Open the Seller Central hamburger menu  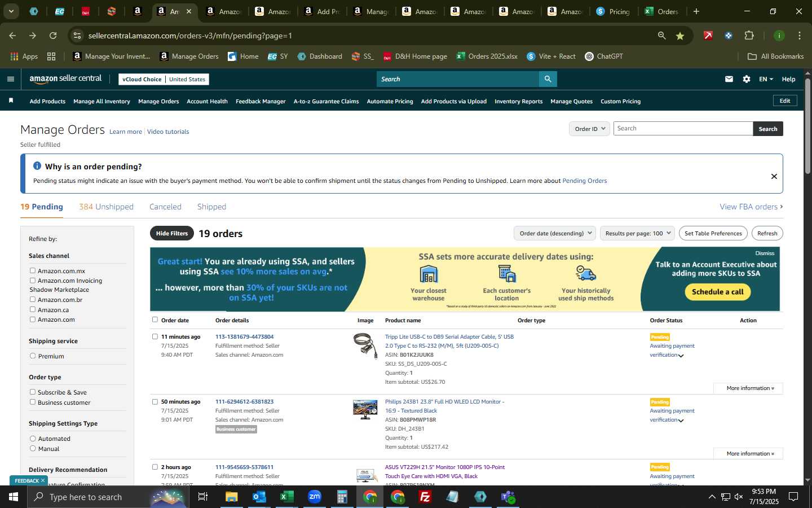pos(10,79)
